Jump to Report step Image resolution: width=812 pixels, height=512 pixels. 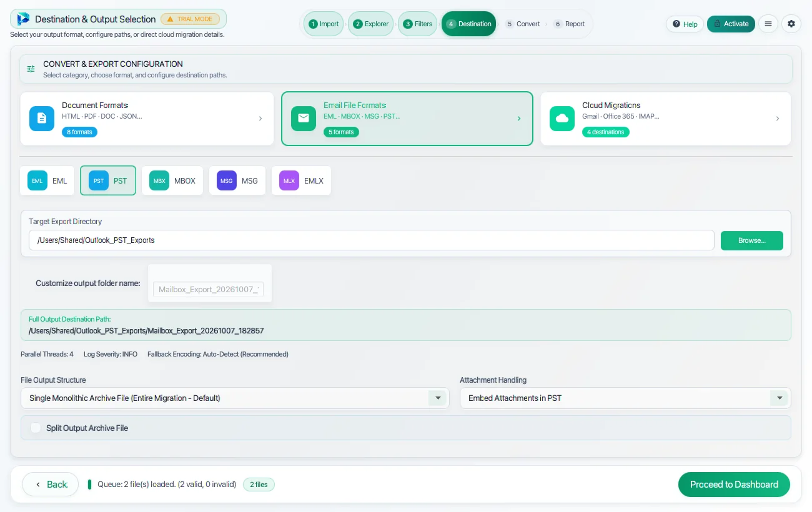pyautogui.click(x=570, y=24)
